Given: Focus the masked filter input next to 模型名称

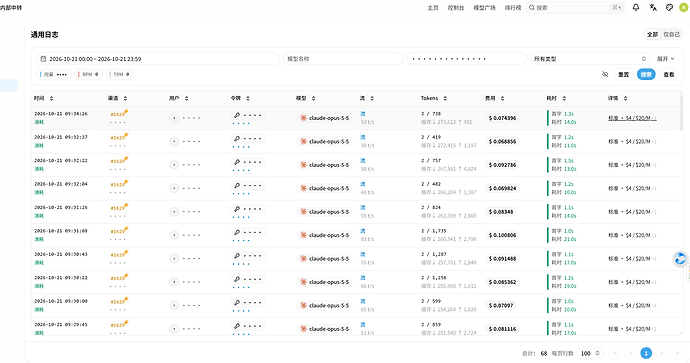Looking at the screenshot, I should coord(466,59).
